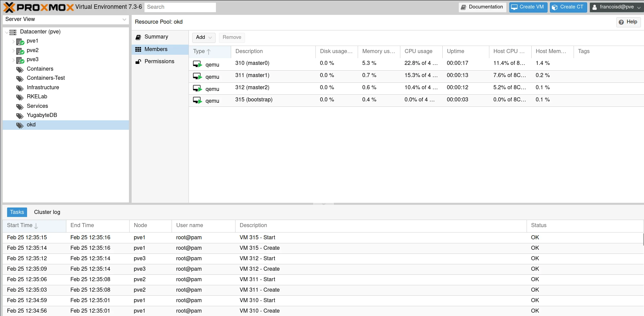Click the Containers-Test pool tag icon

click(x=20, y=79)
